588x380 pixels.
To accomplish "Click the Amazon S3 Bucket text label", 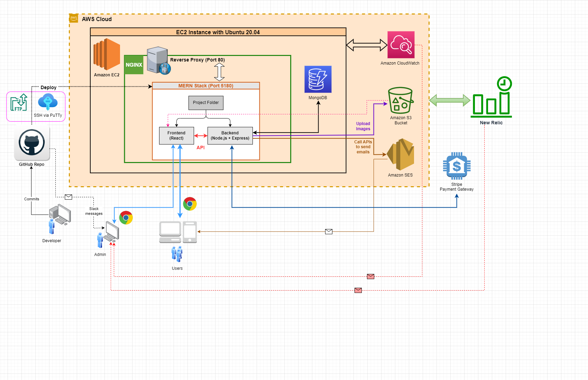I will coord(401,120).
